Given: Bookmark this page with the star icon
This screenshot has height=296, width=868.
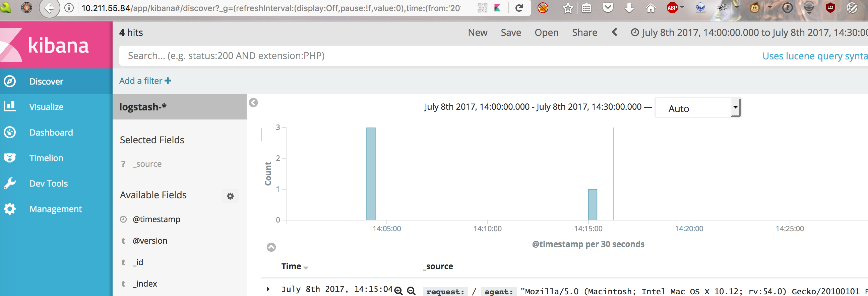Looking at the screenshot, I should (x=568, y=8).
